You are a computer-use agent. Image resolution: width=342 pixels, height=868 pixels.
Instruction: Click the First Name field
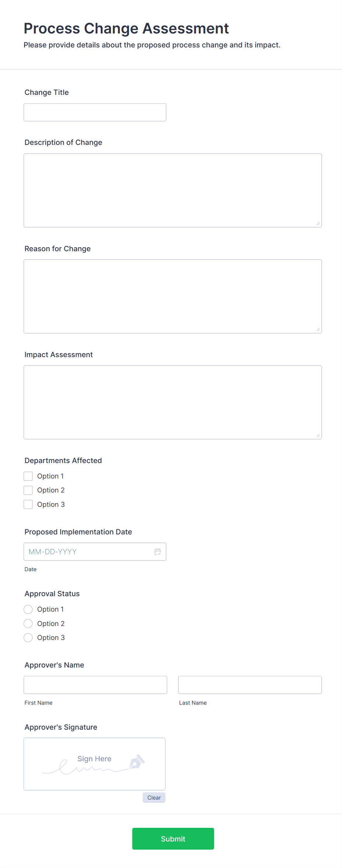(96, 684)
